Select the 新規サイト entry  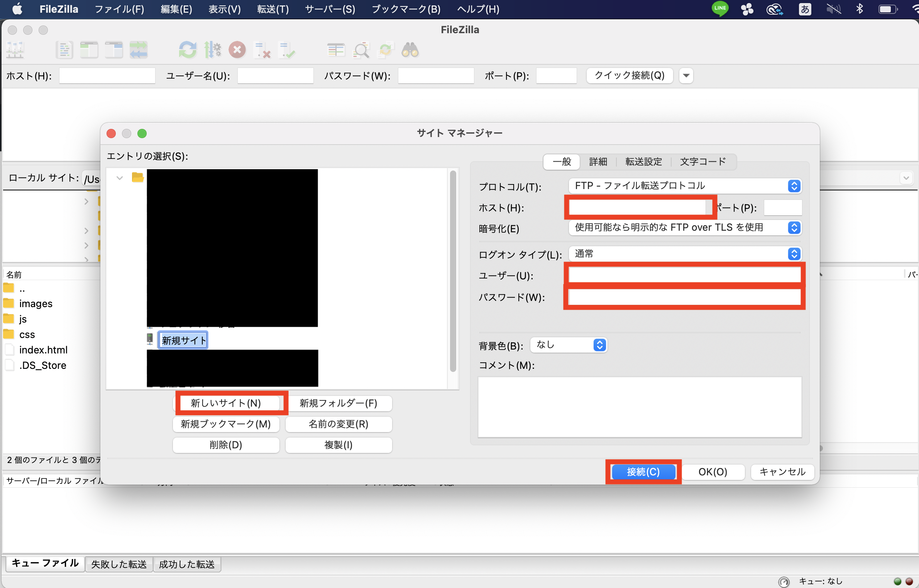coord(183,340)
